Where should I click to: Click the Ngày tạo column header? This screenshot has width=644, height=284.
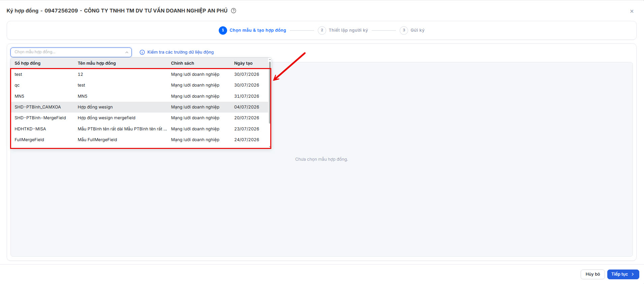[x=243, y=63]
